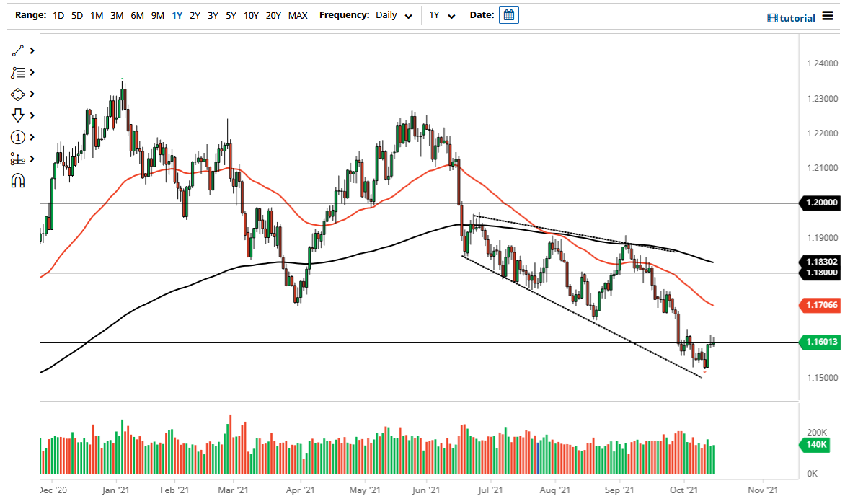Click the red 1.17066 moving average tag

820,305
